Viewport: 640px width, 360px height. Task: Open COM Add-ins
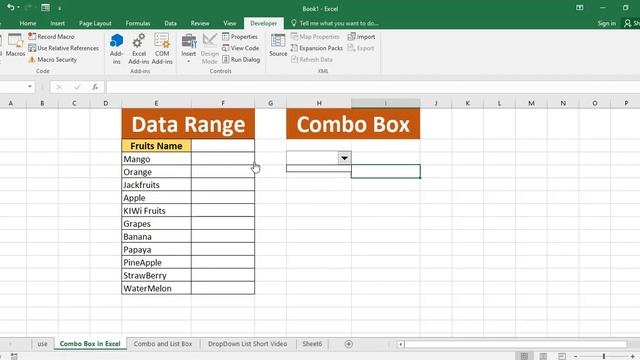pos(162,49)
